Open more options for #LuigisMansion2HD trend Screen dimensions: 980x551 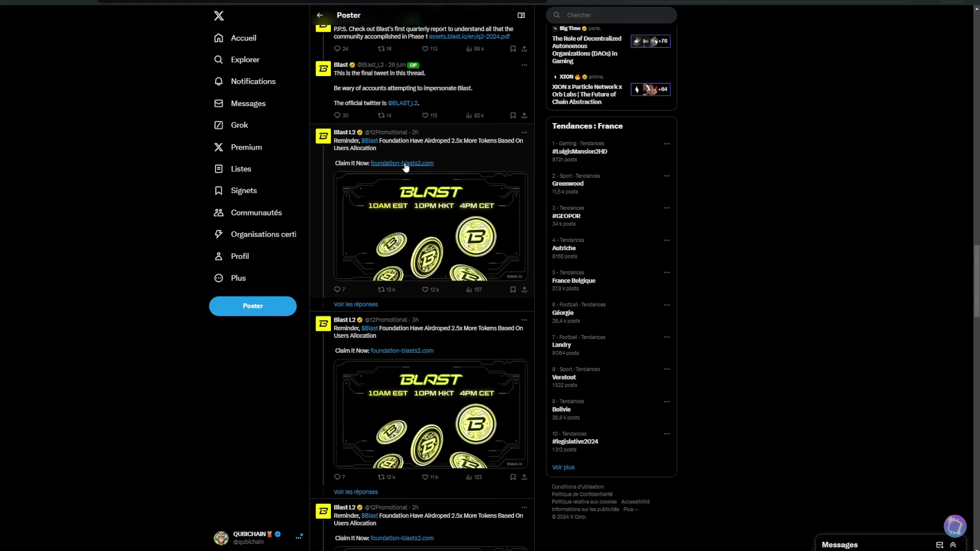[x=666, y=144]
